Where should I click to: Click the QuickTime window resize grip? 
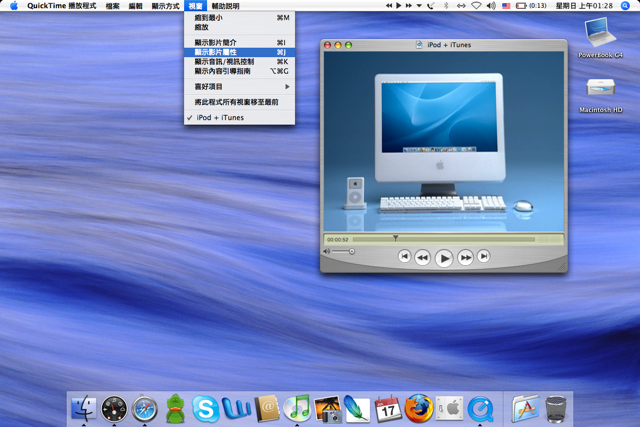[x=562, y=267]
